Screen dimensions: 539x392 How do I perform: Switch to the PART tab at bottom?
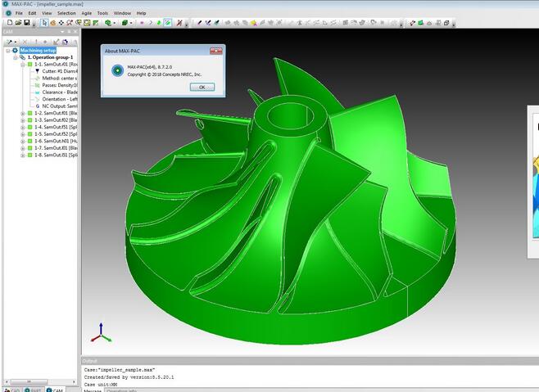coord(33,390)
